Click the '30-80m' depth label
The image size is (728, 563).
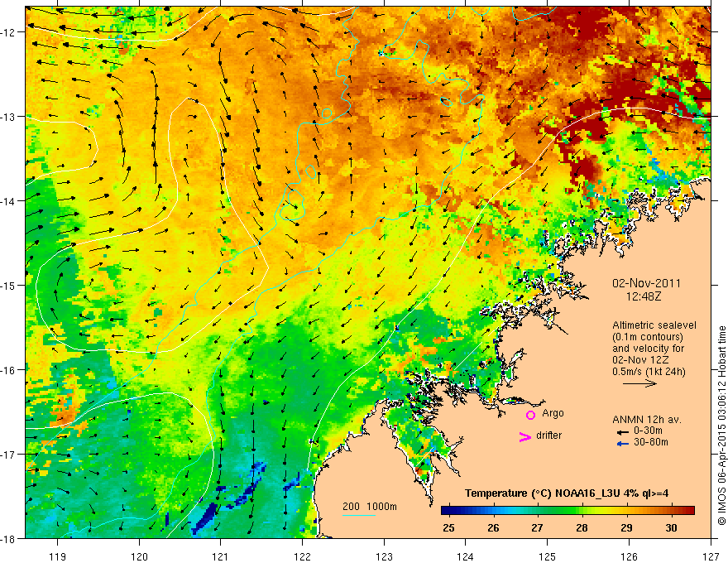pos(651,442)
